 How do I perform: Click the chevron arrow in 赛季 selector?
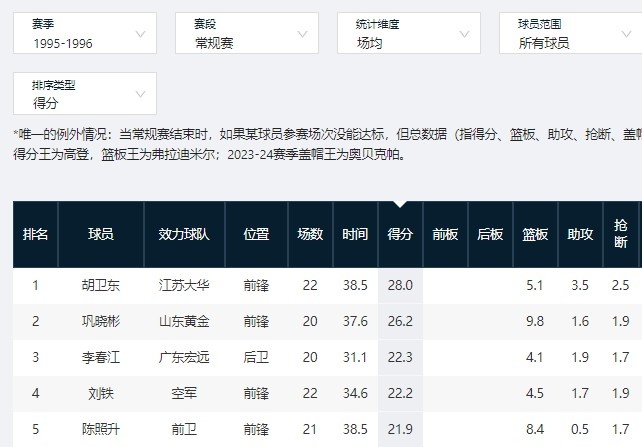pos(141,34)
